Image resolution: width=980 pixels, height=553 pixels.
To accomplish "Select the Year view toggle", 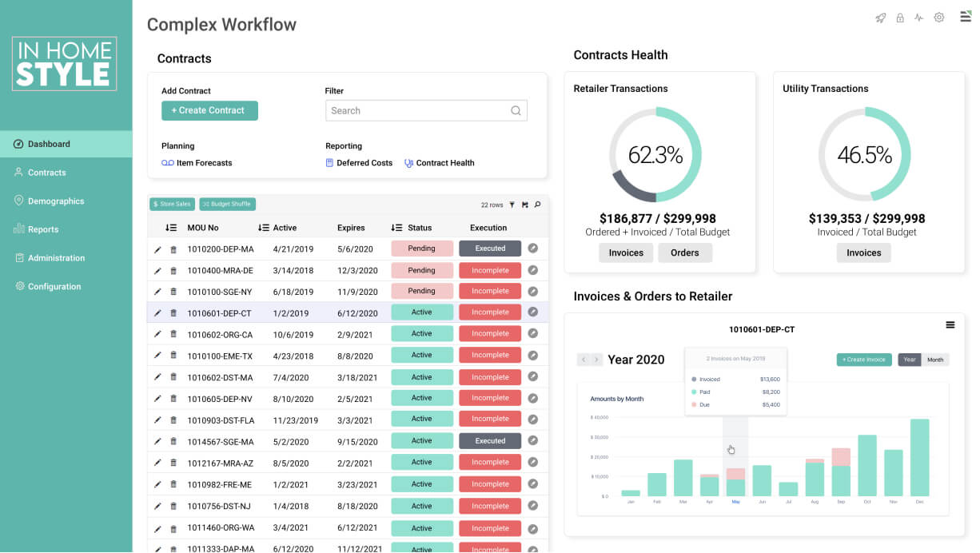I will pyautogui.click(x=910, y=360).
